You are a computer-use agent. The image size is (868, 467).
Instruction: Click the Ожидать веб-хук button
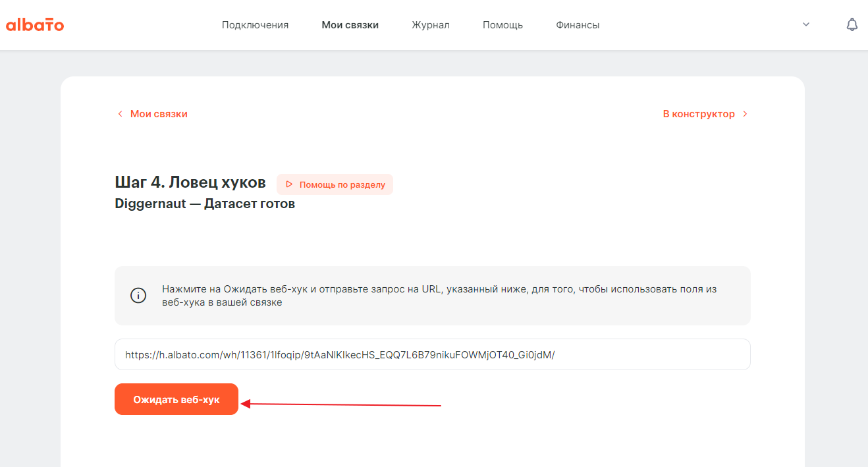coord(176,399)
